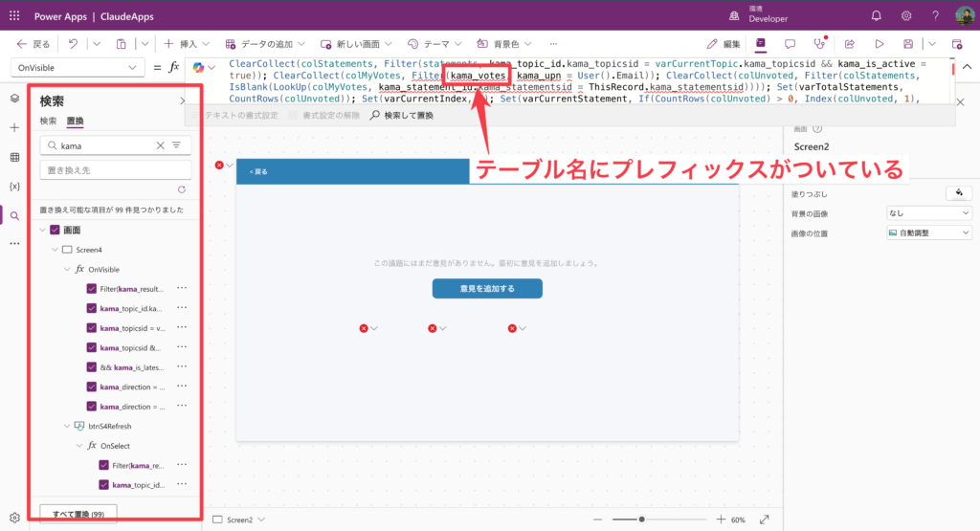This screenshot has width=980, height=531.
Task: Uncheck the 画面 checkbox in search results
Action: point(55,230)
